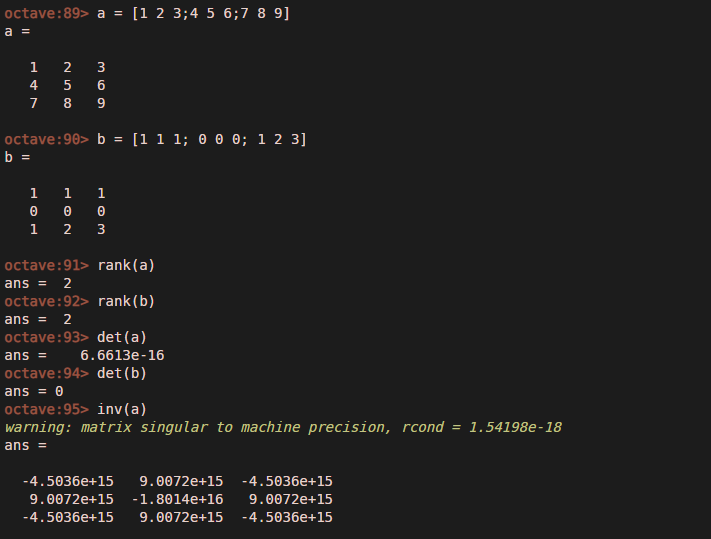Click the rank(b) command
711x539 pixels.
click(126, 301)
